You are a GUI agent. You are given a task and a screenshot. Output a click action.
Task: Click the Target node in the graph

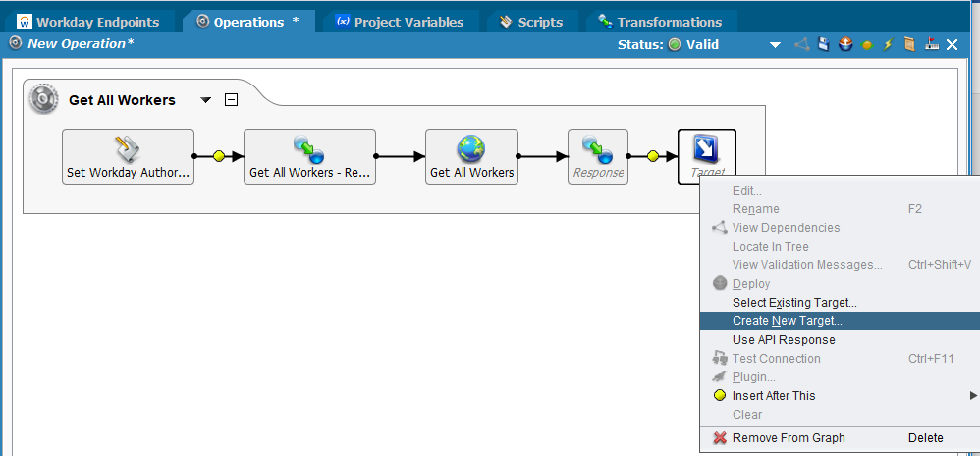(706, 152)
